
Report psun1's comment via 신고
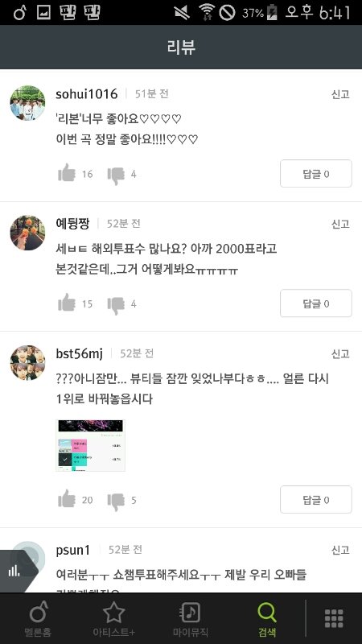tap(340, 550)
